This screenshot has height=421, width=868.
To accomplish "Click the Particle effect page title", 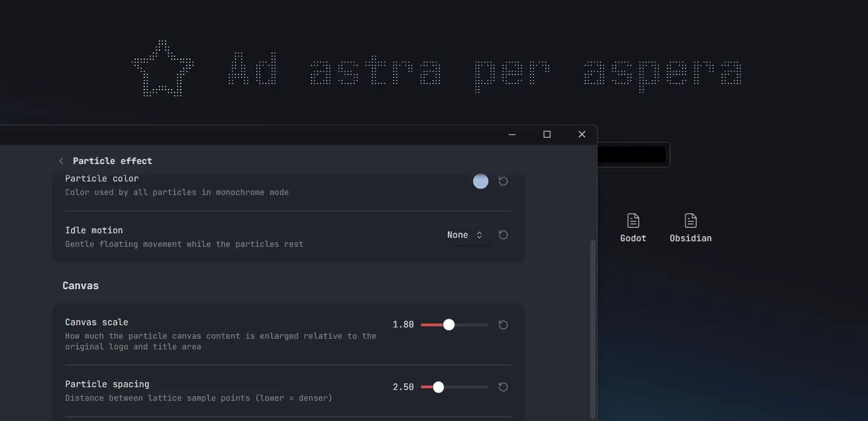I will [113, 161].
